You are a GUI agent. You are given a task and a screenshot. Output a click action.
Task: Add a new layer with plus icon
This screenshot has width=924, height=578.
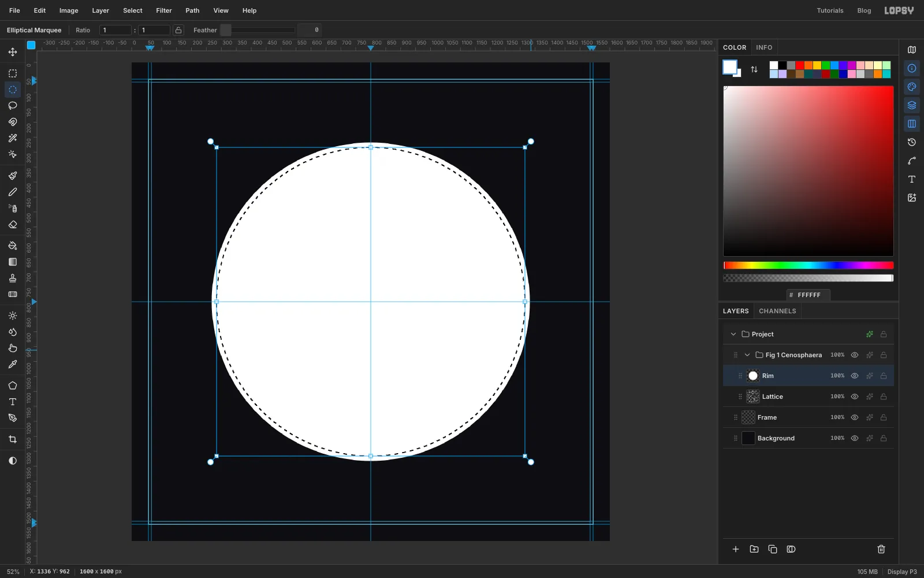coord(736,549)
